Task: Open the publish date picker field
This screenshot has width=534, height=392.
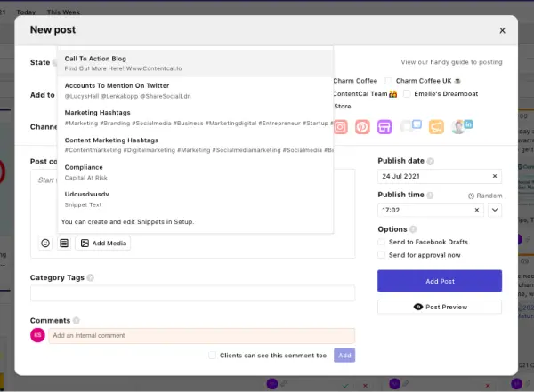Action: [432, 177]
